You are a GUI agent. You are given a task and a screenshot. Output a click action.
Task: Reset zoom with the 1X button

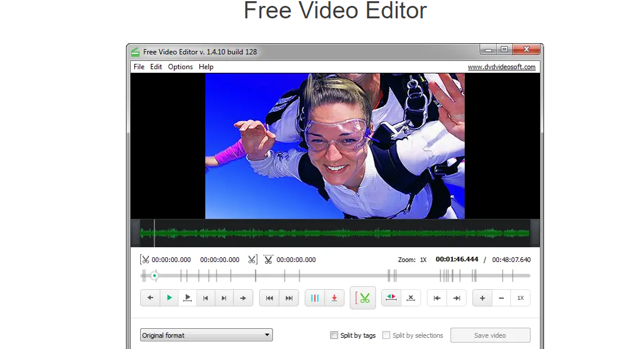point(520,298)
